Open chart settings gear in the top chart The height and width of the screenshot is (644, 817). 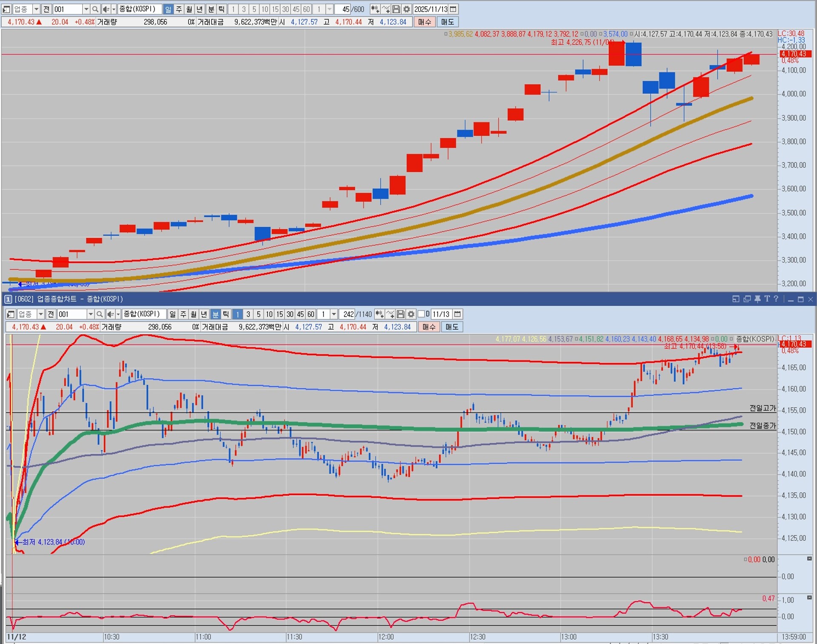406,9
